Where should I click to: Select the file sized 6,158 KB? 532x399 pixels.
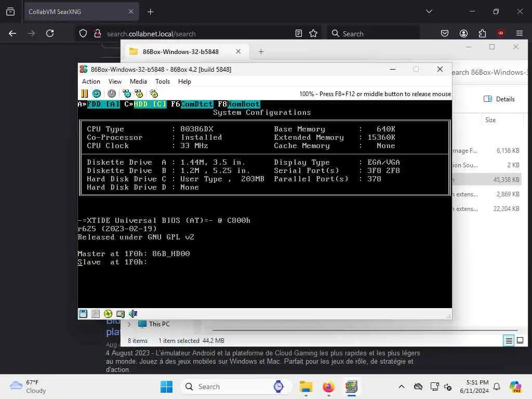point(486,151)
